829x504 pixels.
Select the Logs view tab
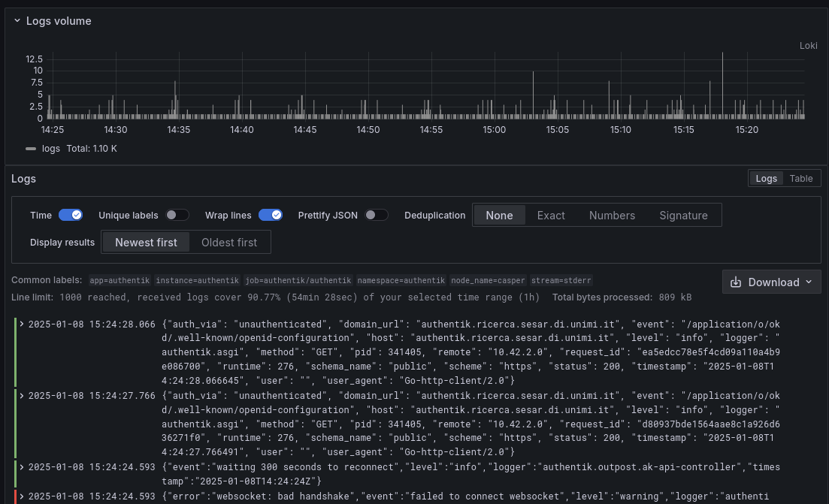pyautogui.click(x=766, y=179)
